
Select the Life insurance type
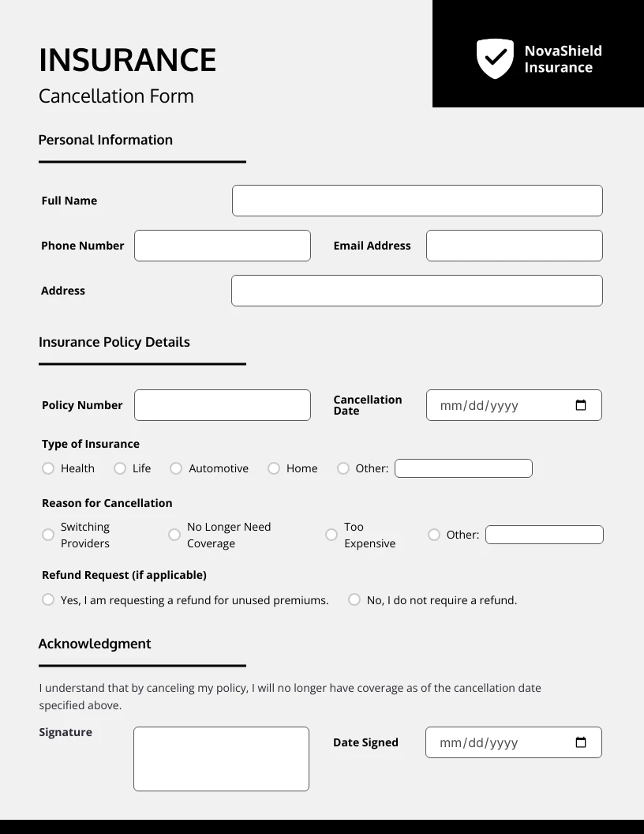119,468
